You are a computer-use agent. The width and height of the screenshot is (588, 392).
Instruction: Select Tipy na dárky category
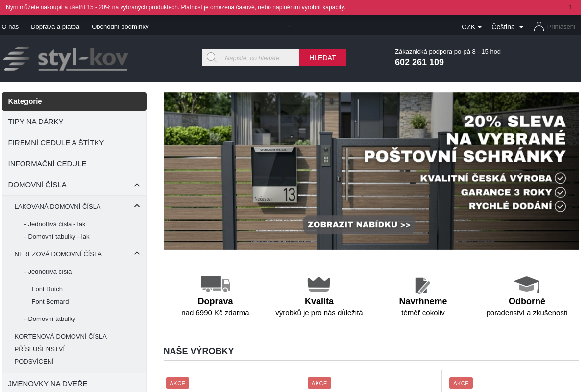(x=74, y=122)
